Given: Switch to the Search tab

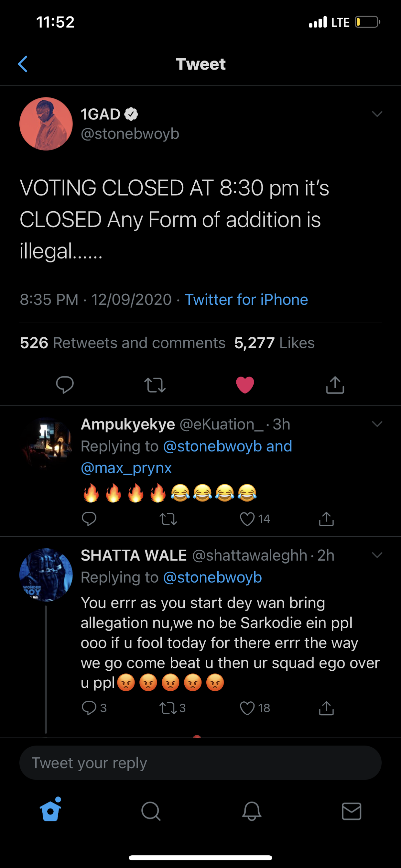Looking at the screenshot, I should (151, 811).
